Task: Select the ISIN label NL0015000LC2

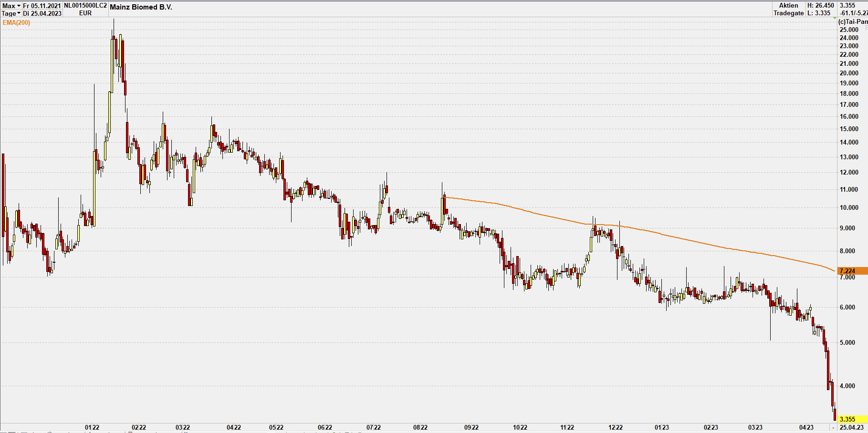Action: click(x=85, y=6)
